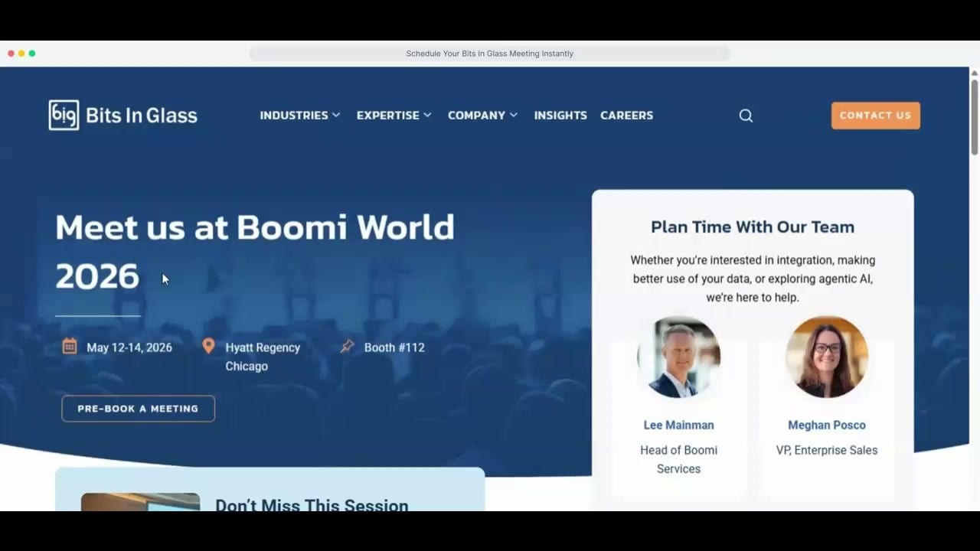The height and width of the screenshot is (551, 980).
Task: Click the "Hyatt Regency Chicago" venue text
Action: (263, 357)
